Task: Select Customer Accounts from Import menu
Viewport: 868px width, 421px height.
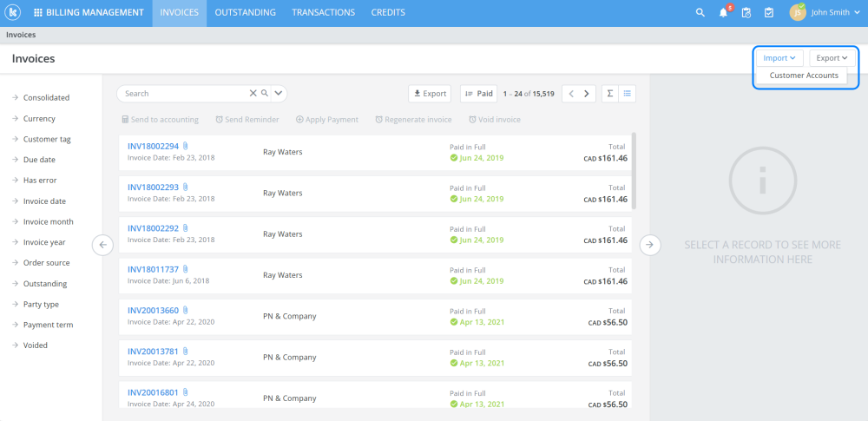Action: click(804, 76)
